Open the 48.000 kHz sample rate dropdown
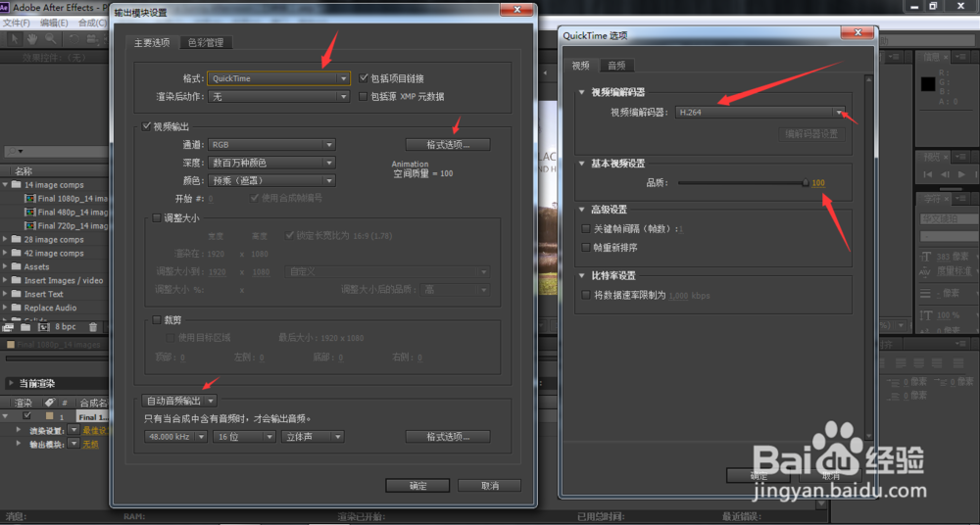Screen dimensions: 980x525 (175, 437)
